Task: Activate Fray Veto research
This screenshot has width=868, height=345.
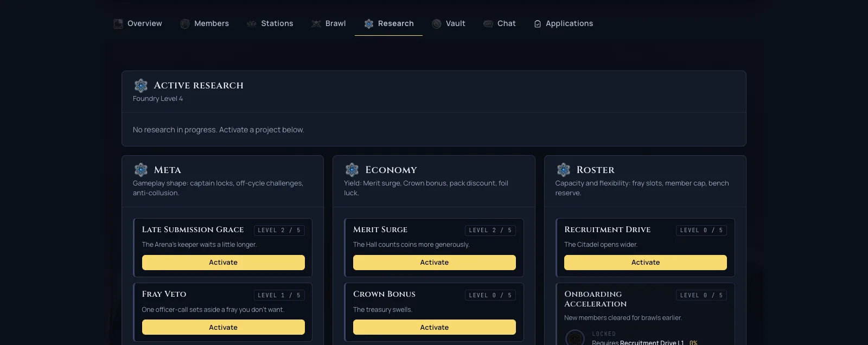Action: click(x=224, y=327)
